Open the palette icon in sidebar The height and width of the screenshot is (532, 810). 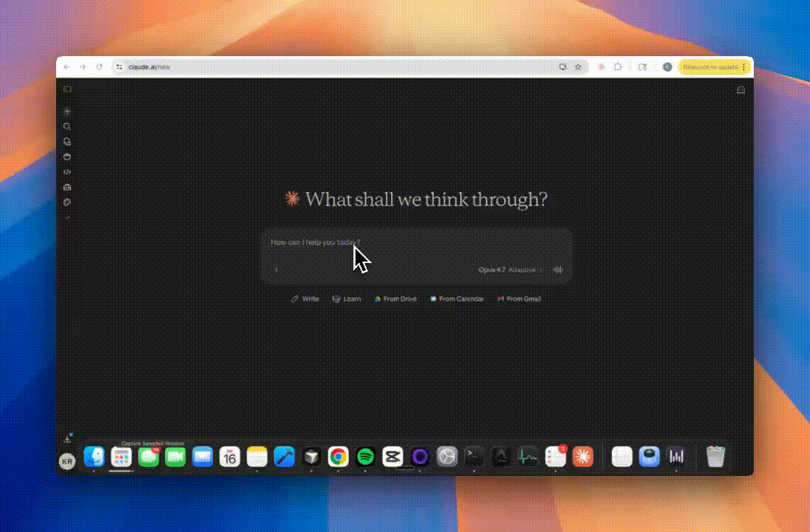(x=67, y=202)
